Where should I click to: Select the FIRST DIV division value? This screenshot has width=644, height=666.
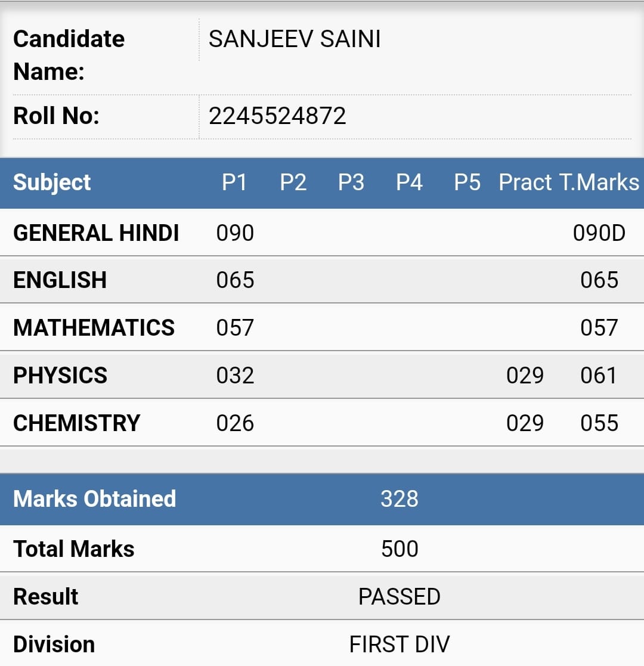pos(400,645)
